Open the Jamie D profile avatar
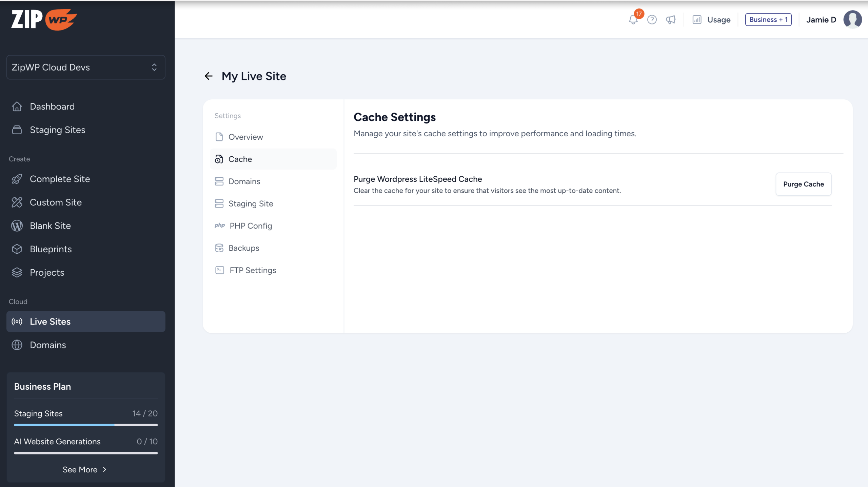The width and height of the screenshot is (868, 487). pos(852,19)
